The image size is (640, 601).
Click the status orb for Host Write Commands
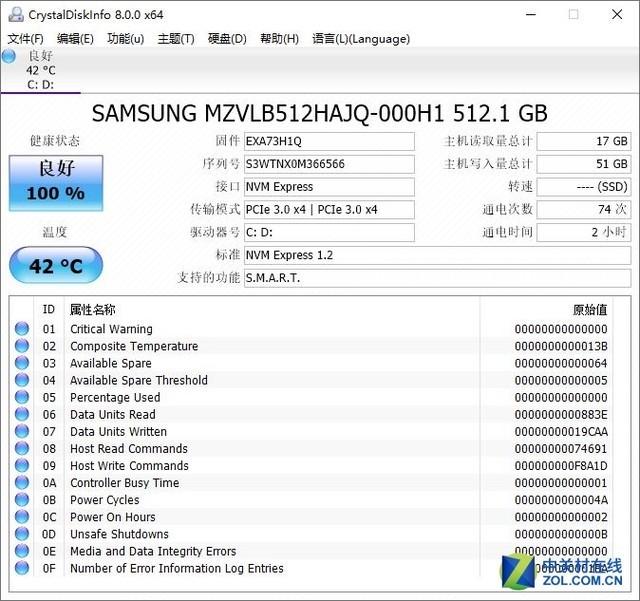[22, 465]
